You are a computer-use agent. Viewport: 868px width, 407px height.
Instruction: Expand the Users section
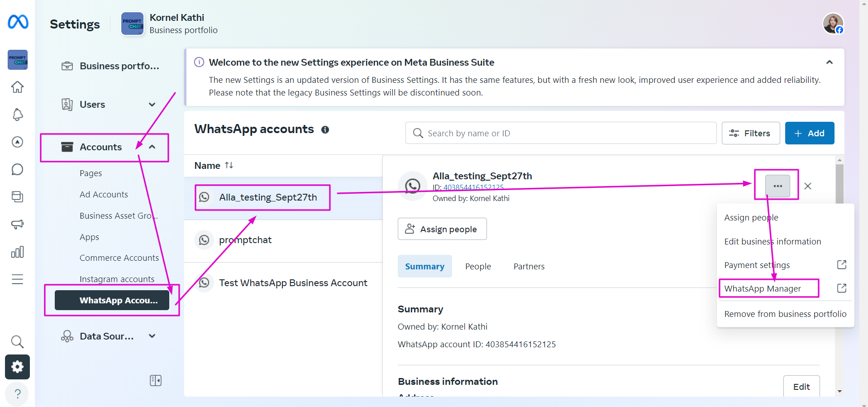tap(152, 105)
